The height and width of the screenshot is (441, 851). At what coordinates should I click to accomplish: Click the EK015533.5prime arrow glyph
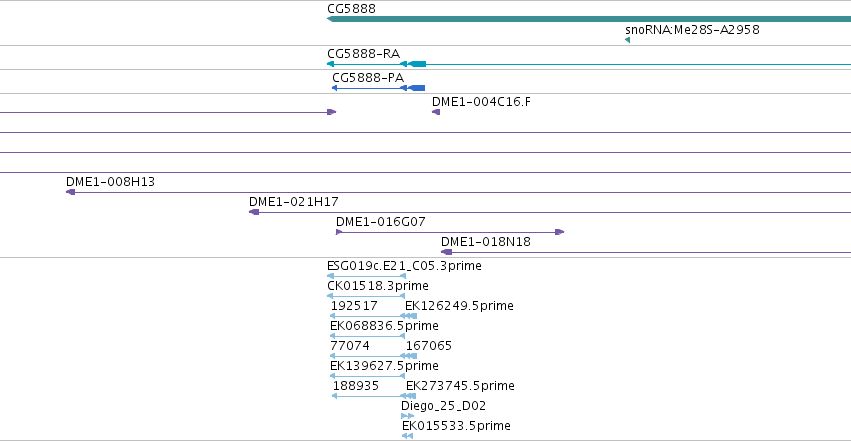(x=408, y=437)
